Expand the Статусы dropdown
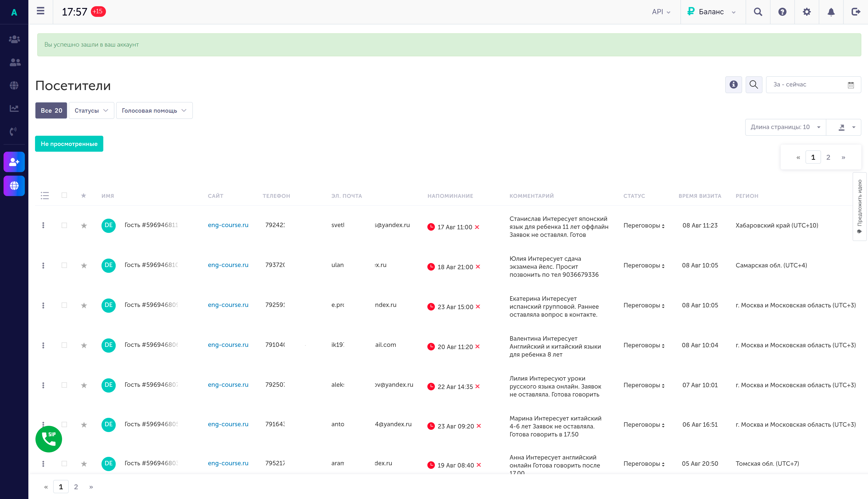 tap(91, 111)
